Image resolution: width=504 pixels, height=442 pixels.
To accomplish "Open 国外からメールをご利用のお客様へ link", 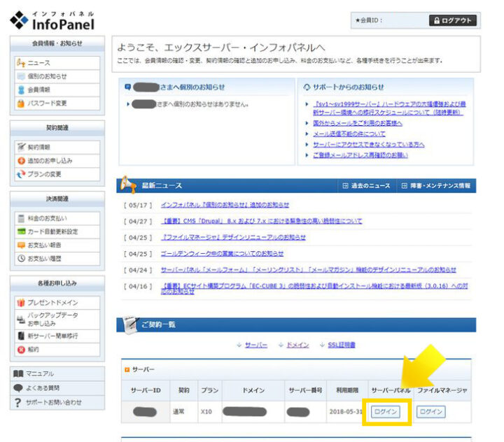I will (x=358, y=123).
